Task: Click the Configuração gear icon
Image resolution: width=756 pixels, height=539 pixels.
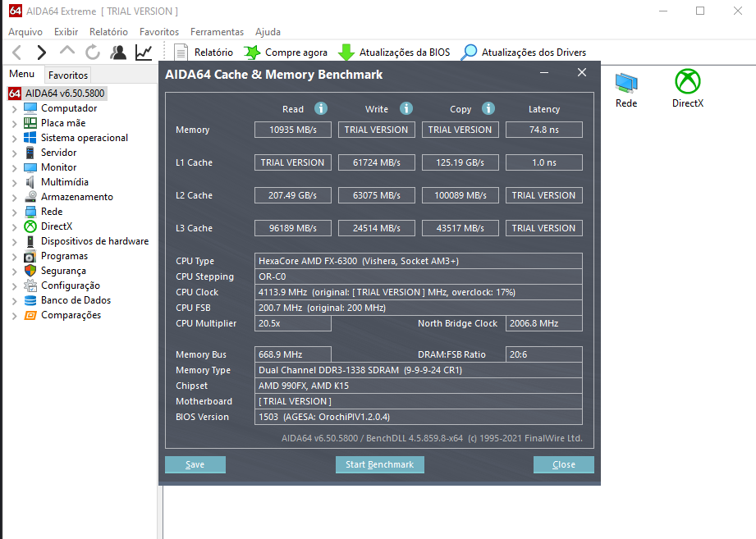Action: pyautogui.click(x=30, y=285)
